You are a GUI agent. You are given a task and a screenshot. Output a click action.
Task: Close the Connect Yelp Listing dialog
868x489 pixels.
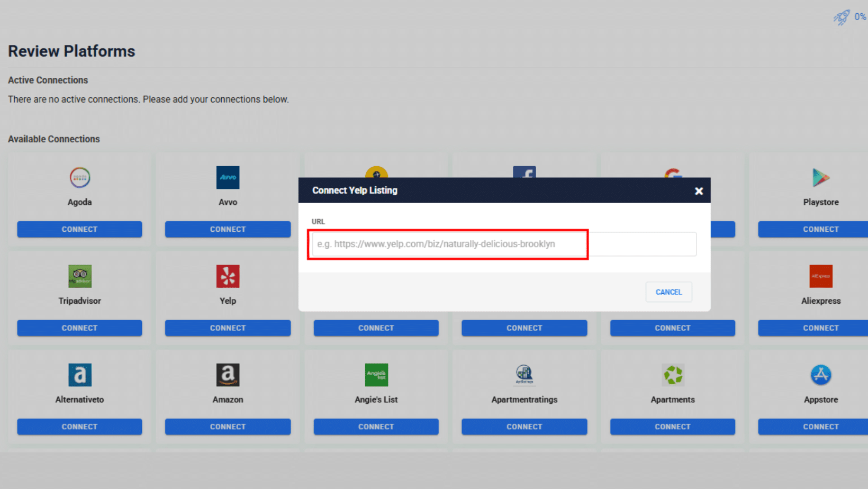pos(699,191)
